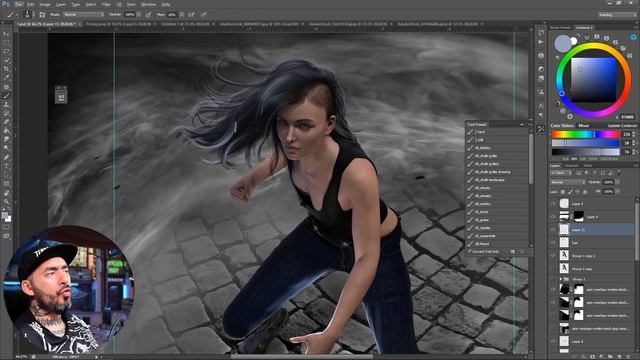The height and width of the screenshot is (360, 640).
Task: Open the File menu
Action: click(x=19, y=4)
